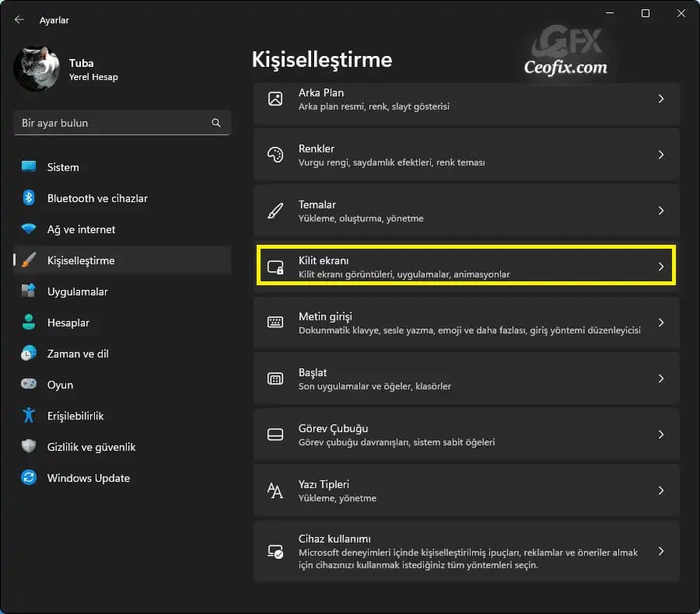Screen dimensions: 700x614
Task: Click the Temalar paintbrush icon
Action: [x=275, y=211]
